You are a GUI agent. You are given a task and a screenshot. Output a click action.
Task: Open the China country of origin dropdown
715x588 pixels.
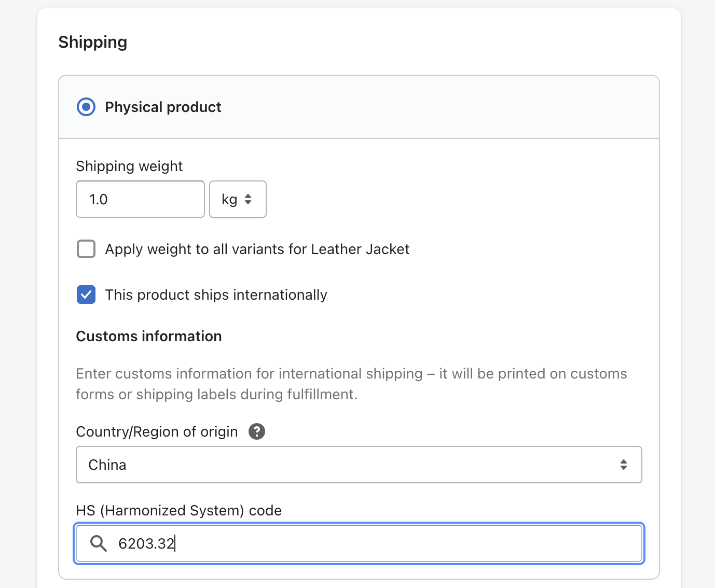click(359, 465)
